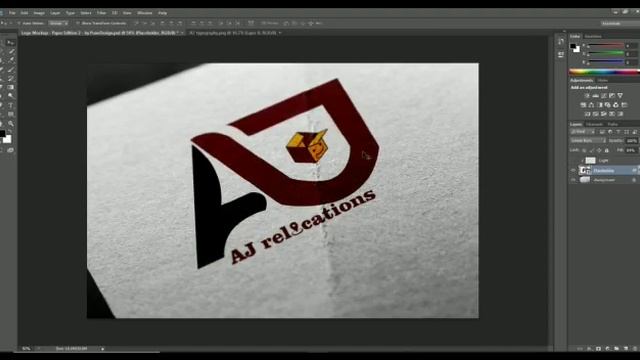Image resolution: width=640 pixels, height=360 pixels.
Task: Open the Linear Burn blend mode dropdown
Action: tap(588, 141)
